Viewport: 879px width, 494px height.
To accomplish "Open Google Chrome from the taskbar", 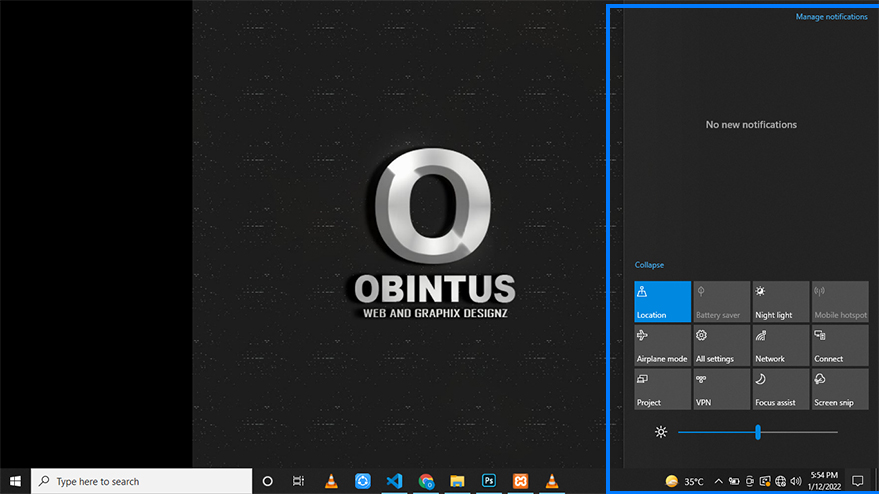I will click(426, 481).
